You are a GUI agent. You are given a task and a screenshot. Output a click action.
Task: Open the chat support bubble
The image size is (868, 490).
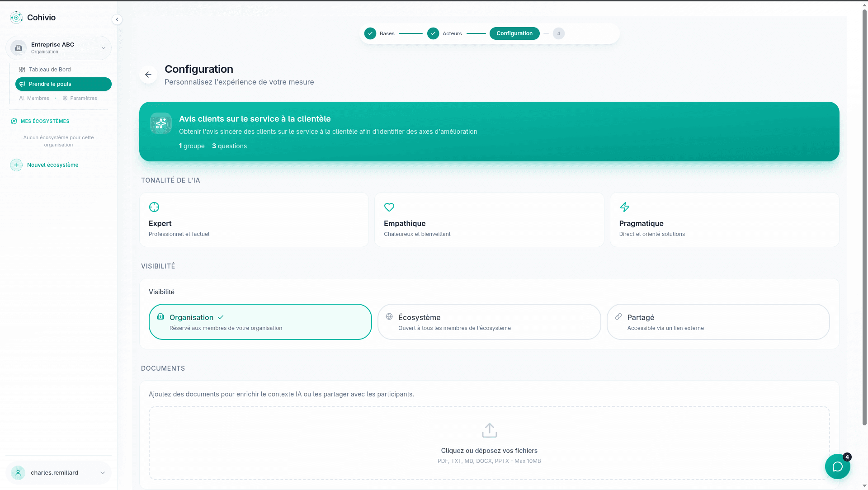tap(837, 466)
